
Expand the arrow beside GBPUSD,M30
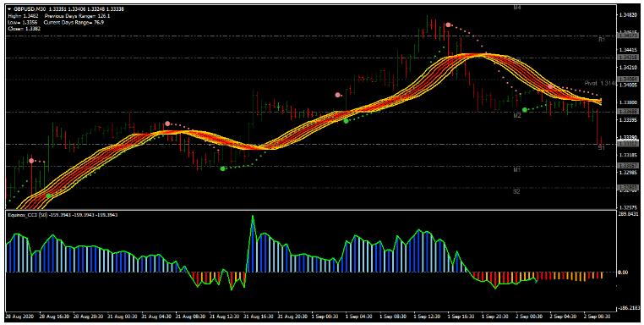[8, 9]
